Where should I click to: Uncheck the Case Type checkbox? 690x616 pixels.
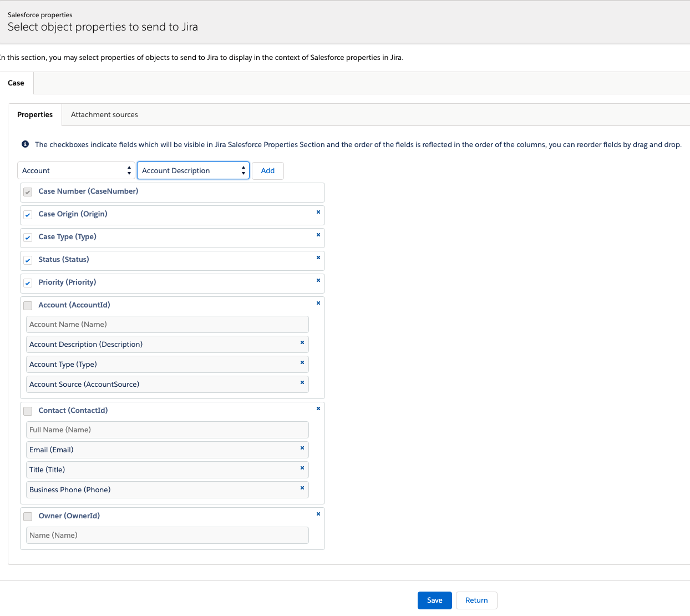coord(28,238)
